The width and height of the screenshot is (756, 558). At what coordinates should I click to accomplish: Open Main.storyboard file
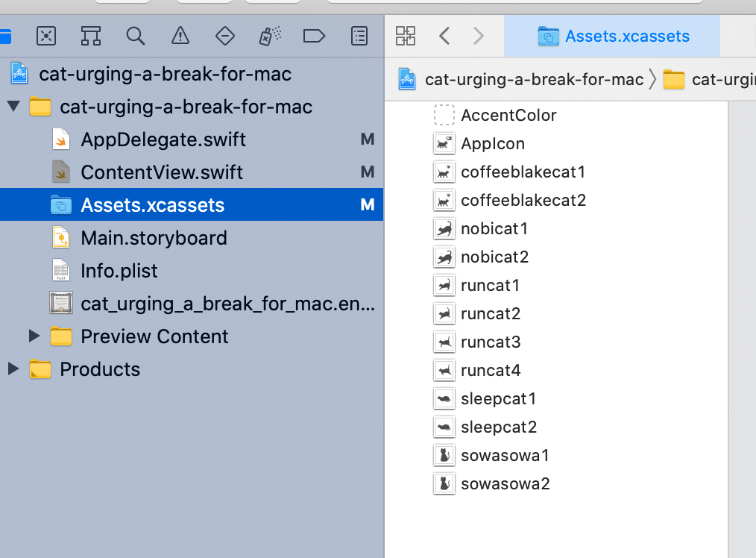click(x=154, y=238)
